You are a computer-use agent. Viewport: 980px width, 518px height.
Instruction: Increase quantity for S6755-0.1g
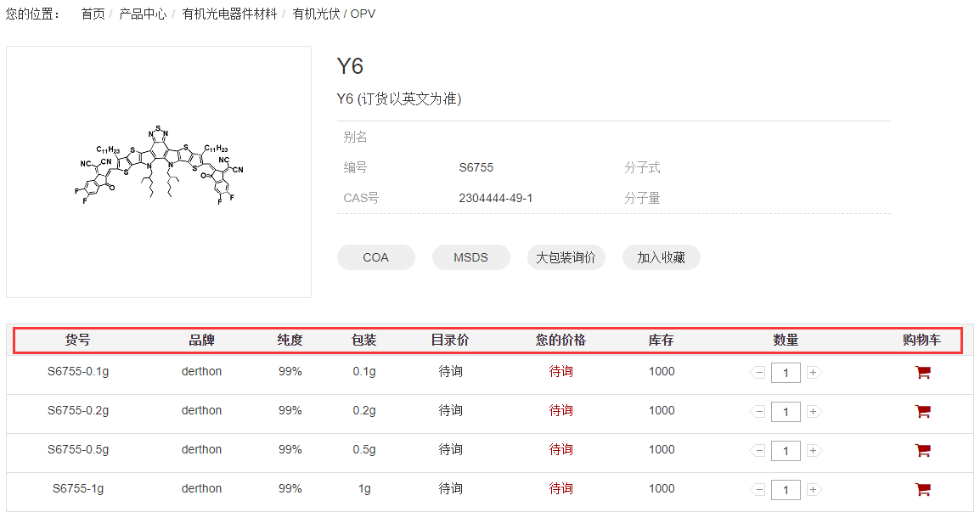pos(813,373)
